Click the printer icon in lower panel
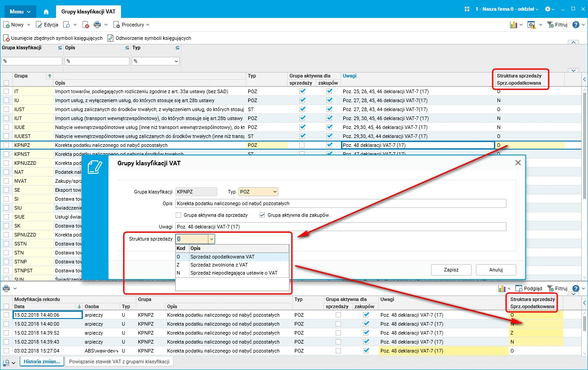The height and width of the screenshot is (370, 588). 7,288
